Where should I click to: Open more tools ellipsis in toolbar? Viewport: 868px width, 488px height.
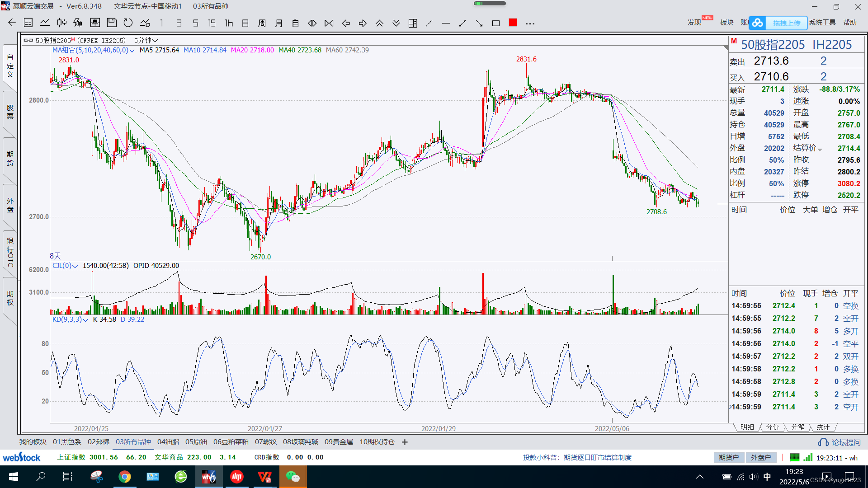[530, 23]
